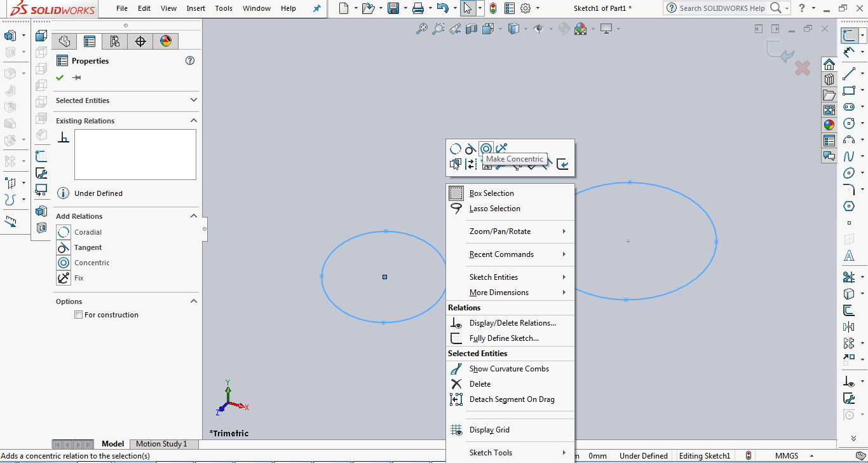Toggle the pin on the menu bar
This screenshot has width=868, height=463.
316,8
